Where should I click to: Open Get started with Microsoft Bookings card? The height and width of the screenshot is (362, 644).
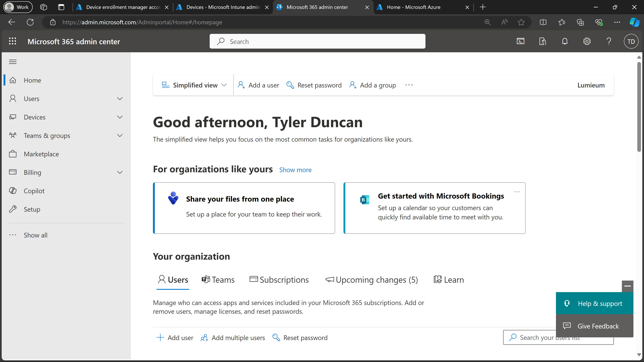click(x=435, y=208)
